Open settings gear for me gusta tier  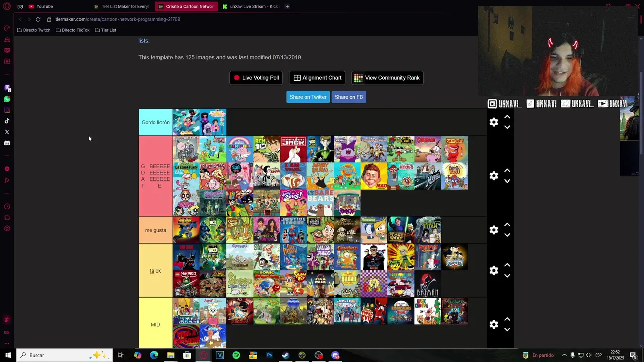[494, 230]
